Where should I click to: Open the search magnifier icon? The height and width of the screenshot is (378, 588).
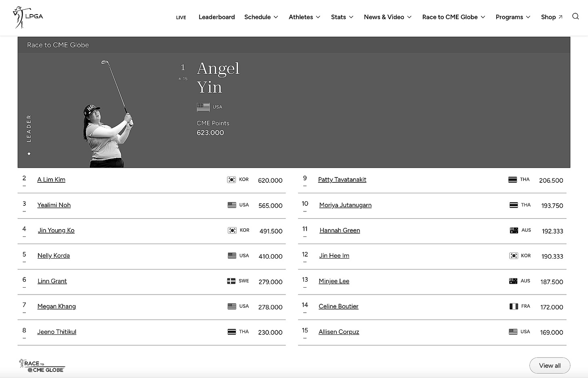(575, 16)
